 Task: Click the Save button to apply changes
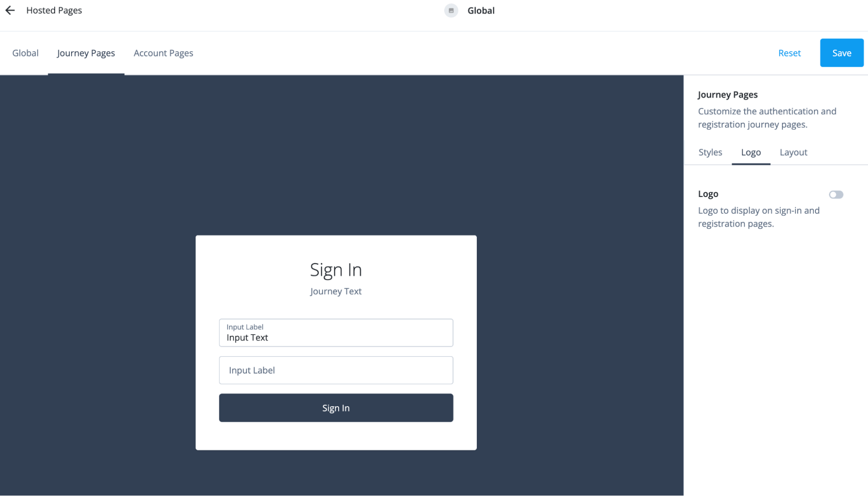[842, 53]
